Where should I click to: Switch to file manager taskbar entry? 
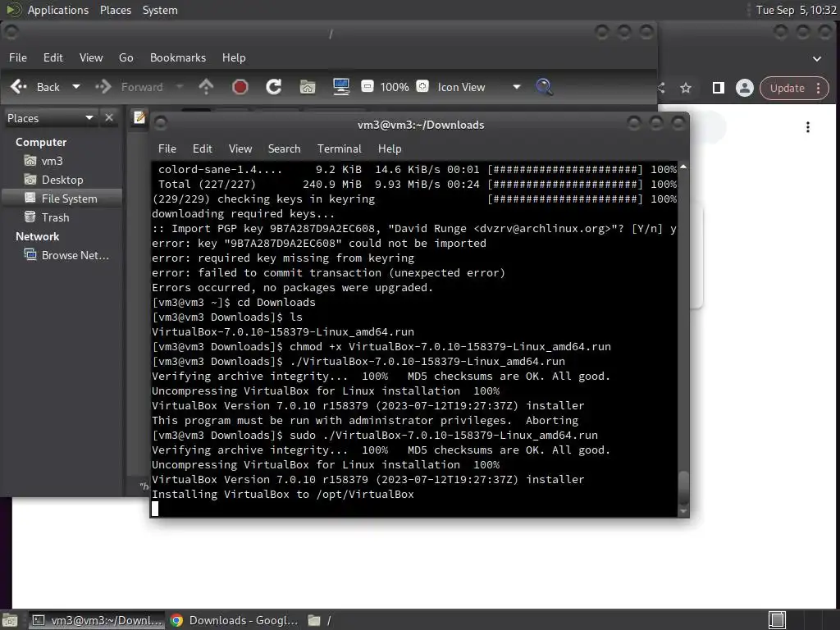[321, 620]
